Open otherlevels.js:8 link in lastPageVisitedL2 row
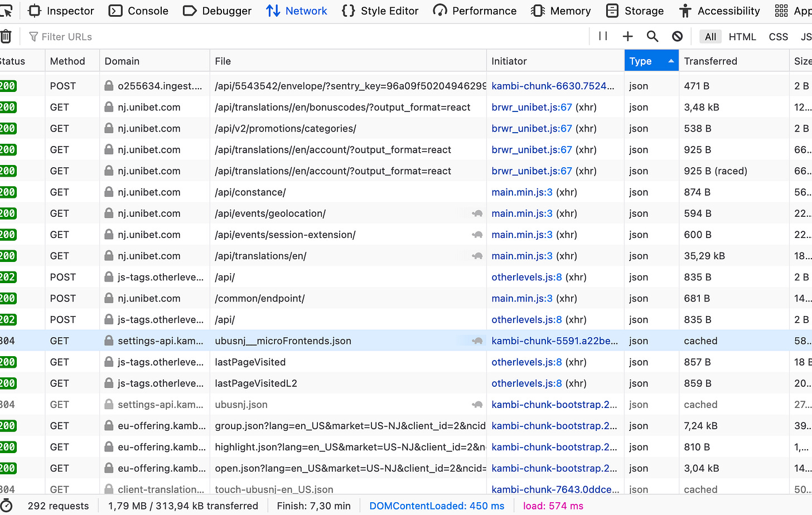The height and width of the screenshot is (515, 812). click(x=526, y=383)
